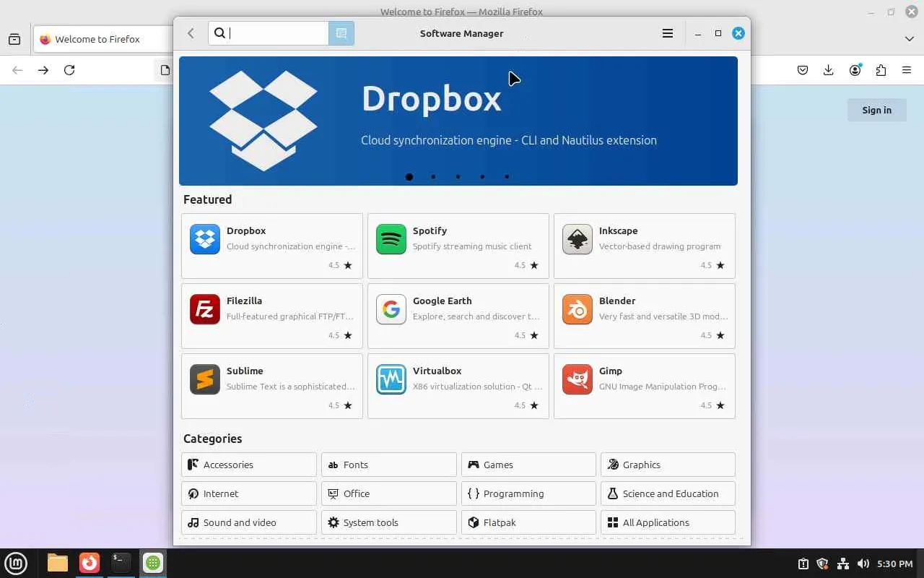Image resolution: width=924 pixels, height=578 pixels.
Task: Open the Spotify featured app tile
Action: pos(458,246)
